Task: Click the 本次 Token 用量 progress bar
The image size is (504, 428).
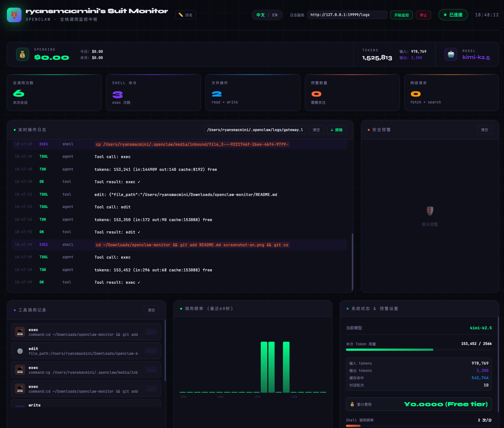Action: [419, 350]
